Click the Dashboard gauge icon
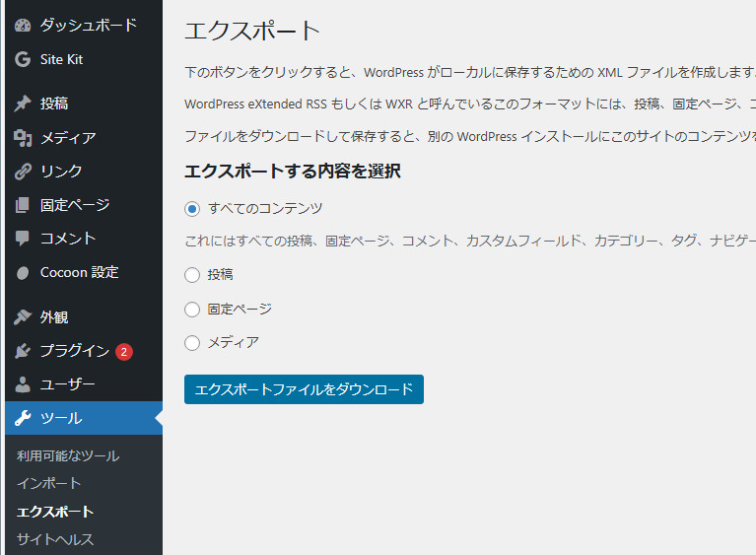This screenshot has height=555, width=756. (x=23, y=26)
